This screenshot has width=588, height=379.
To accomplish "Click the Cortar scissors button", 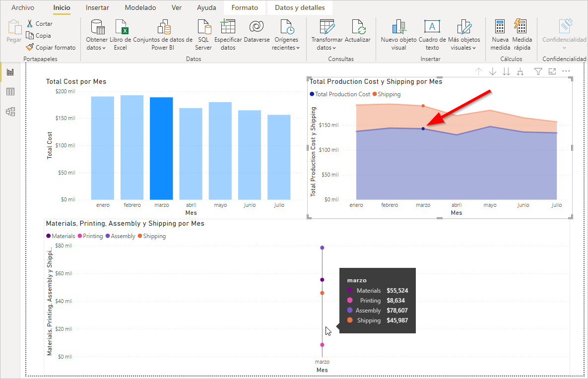I will pyautogui.click(x=40, y=24).
